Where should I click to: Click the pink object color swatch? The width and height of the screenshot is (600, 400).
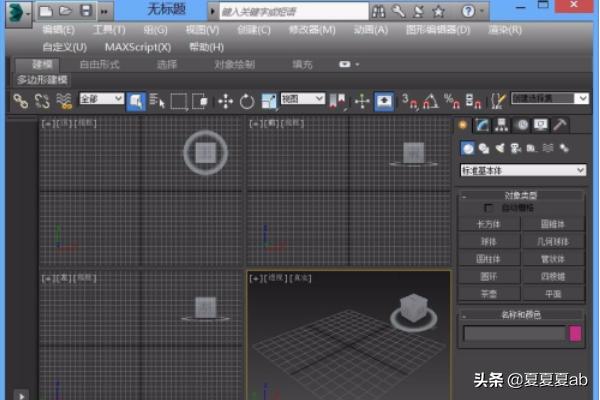pyautogui.click(x=575, y=333)
